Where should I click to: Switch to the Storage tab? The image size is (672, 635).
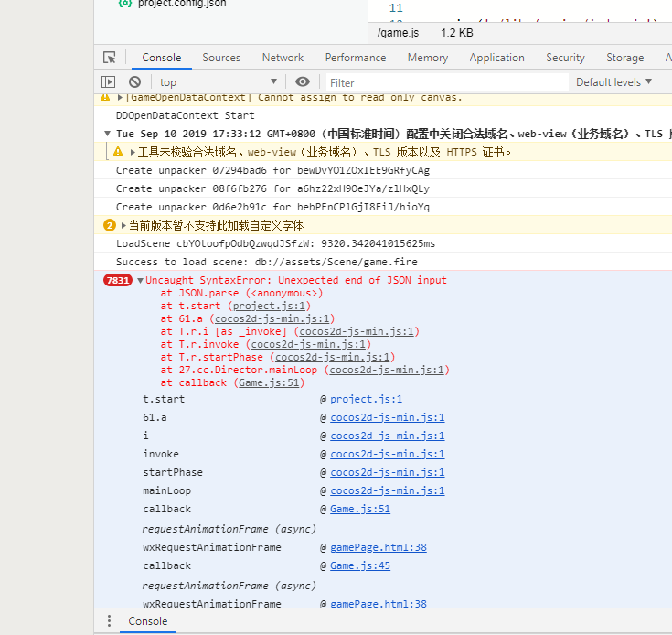624,58
